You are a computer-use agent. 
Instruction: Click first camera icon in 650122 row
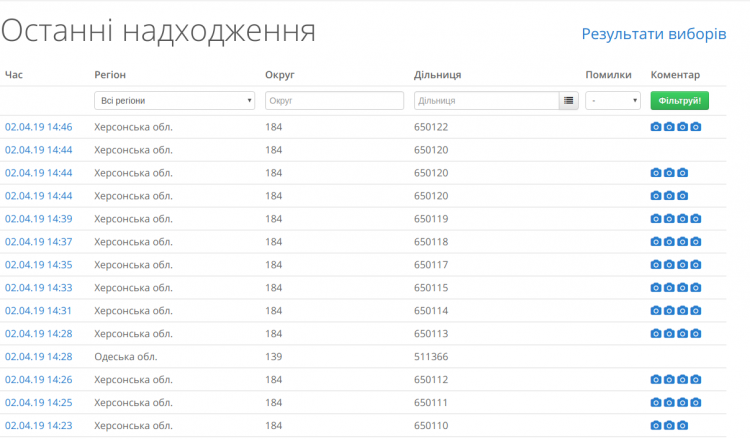[656, 127]
